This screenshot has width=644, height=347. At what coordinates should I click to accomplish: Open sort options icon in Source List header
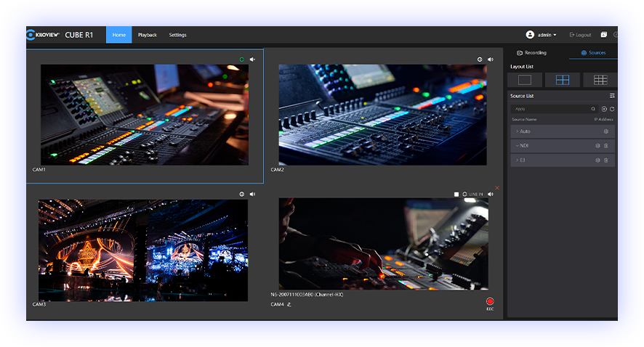pos(612,96)
